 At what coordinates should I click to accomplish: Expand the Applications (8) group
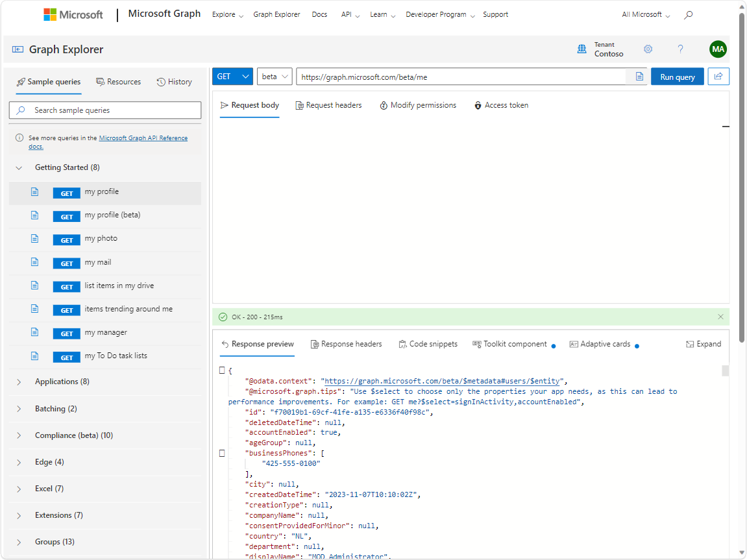coord(19,382)
